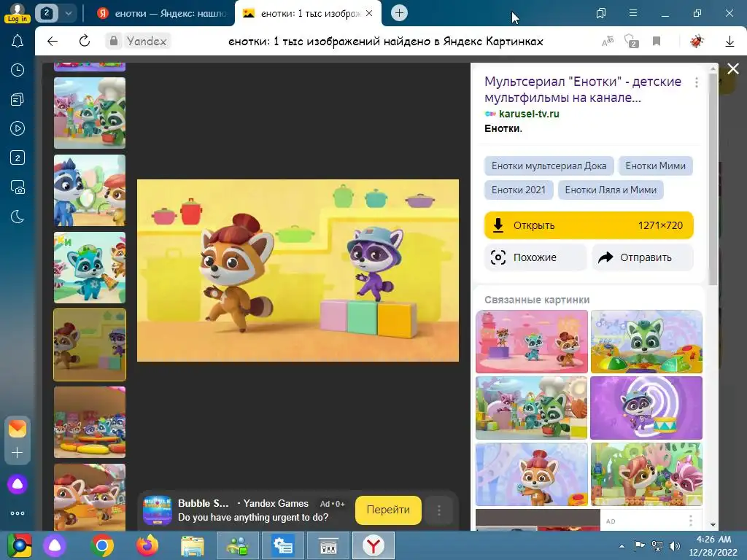Screen dimensions: 747x560
Task: Find similar images with Похожие
Action: coord(535,257)
